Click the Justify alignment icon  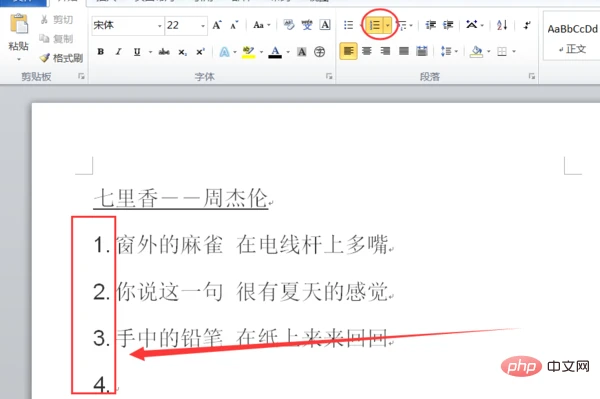(x=404, y=51)
